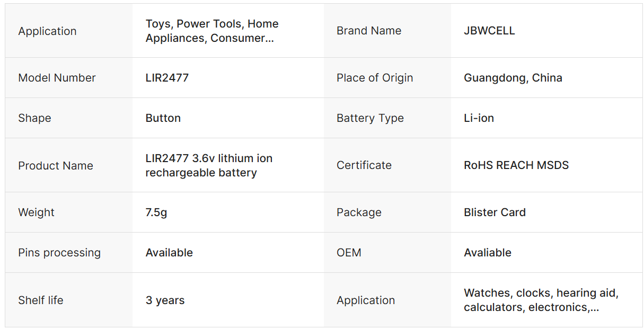Click the "Certificate" label cell
644x329 pixels.
[x=364, y=165]
